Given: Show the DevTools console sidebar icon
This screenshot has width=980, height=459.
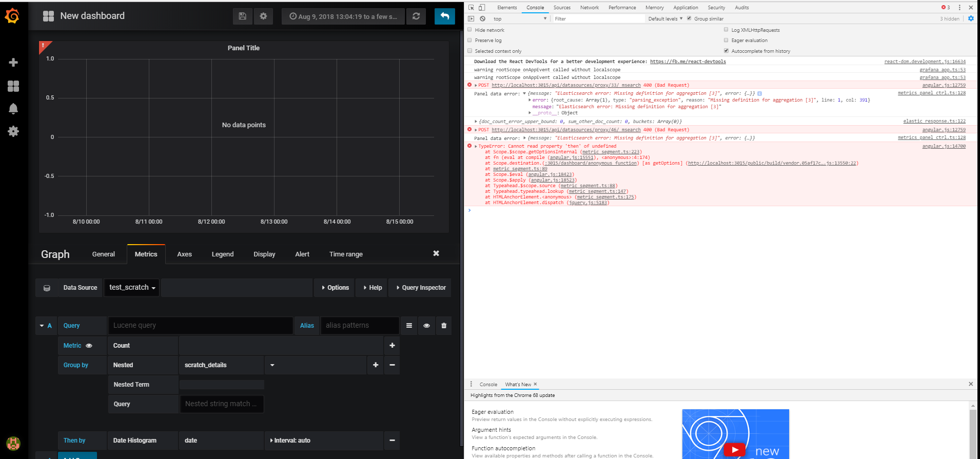Looking at the screenshot, I should (x=471, y=18).
